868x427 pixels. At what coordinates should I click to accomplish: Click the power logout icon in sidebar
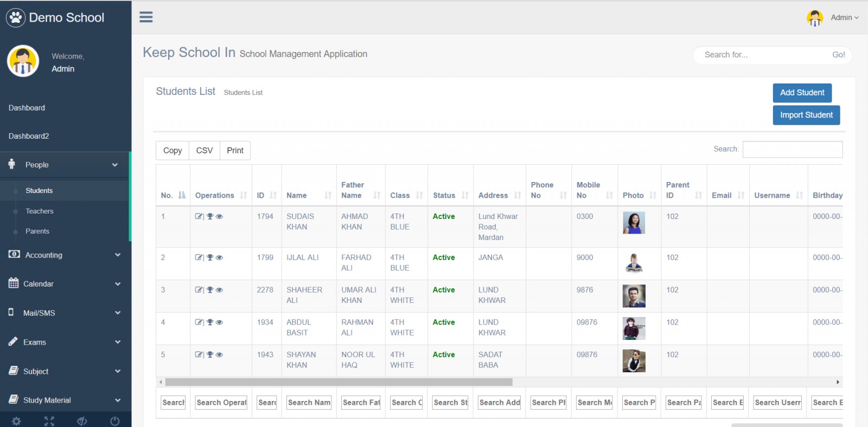114,421
